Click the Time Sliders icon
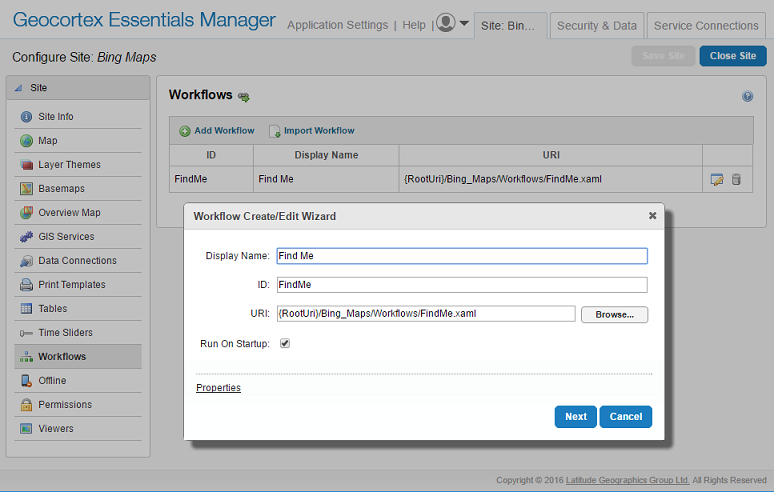The height and width of the screenshot is (492, 774). (x=26, y=333)
